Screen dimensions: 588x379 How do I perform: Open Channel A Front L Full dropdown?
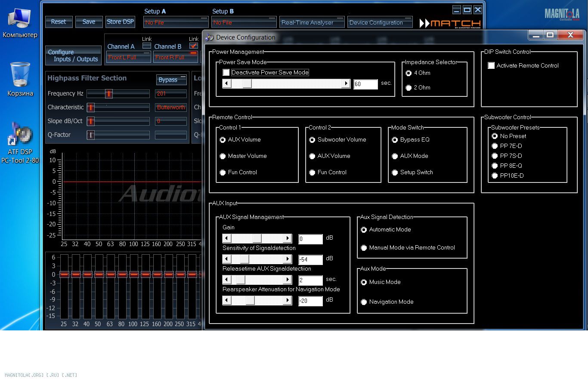[129, 57]
